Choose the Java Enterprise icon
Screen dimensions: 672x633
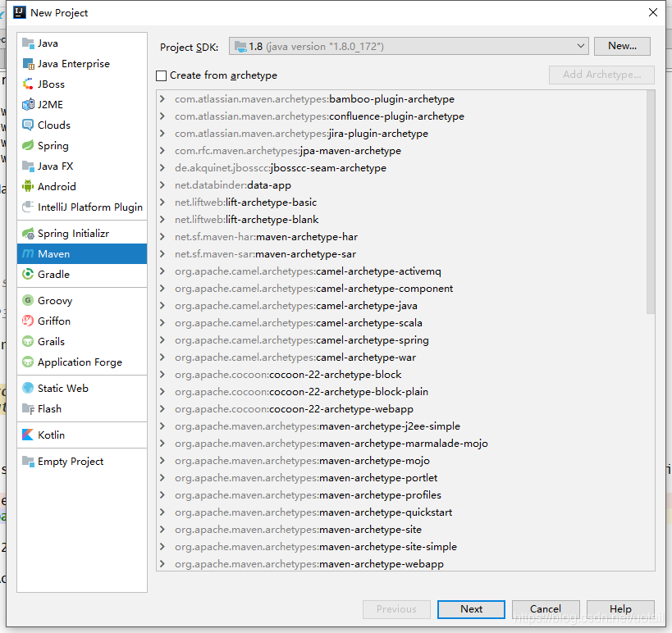(x=28, y=64)
